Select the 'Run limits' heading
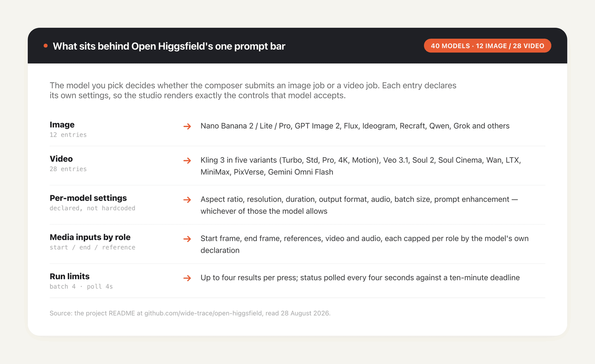Viewport: 595px width, 364px height. click(x=70, y=276)
